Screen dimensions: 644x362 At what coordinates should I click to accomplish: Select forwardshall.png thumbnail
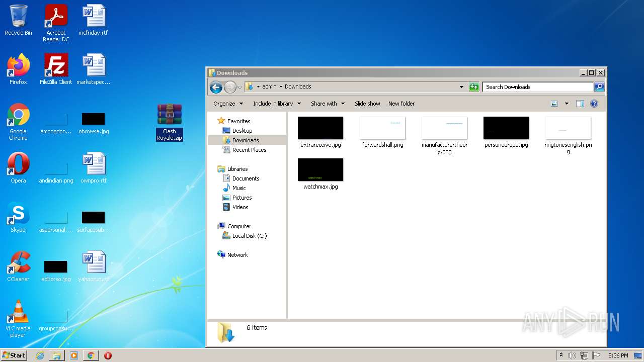382,132
